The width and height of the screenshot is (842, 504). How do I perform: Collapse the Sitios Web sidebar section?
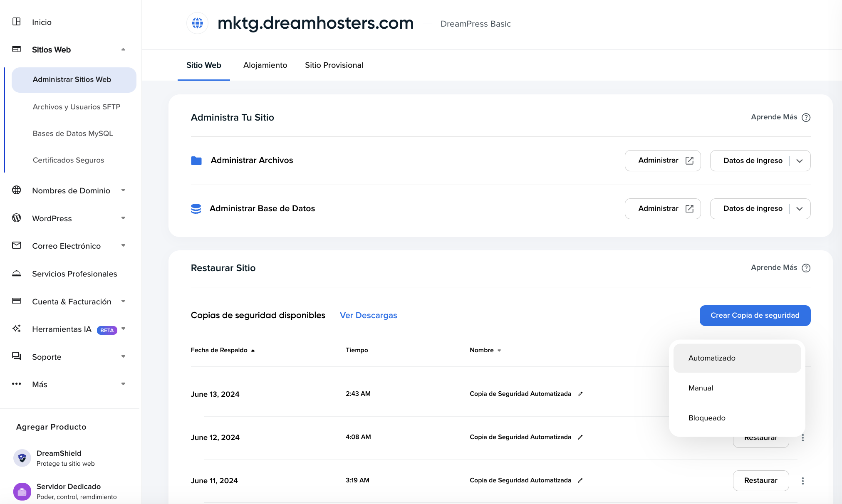(123, 49)
